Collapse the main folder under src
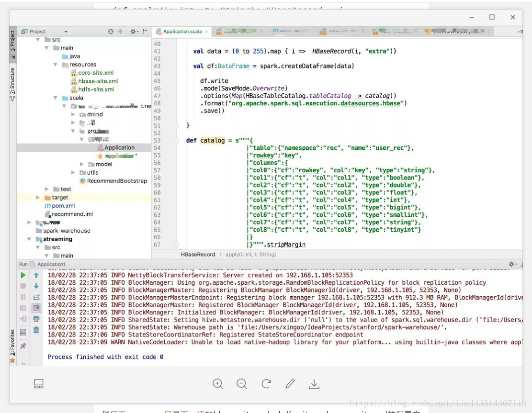The image size is (532, 413). 46,48
